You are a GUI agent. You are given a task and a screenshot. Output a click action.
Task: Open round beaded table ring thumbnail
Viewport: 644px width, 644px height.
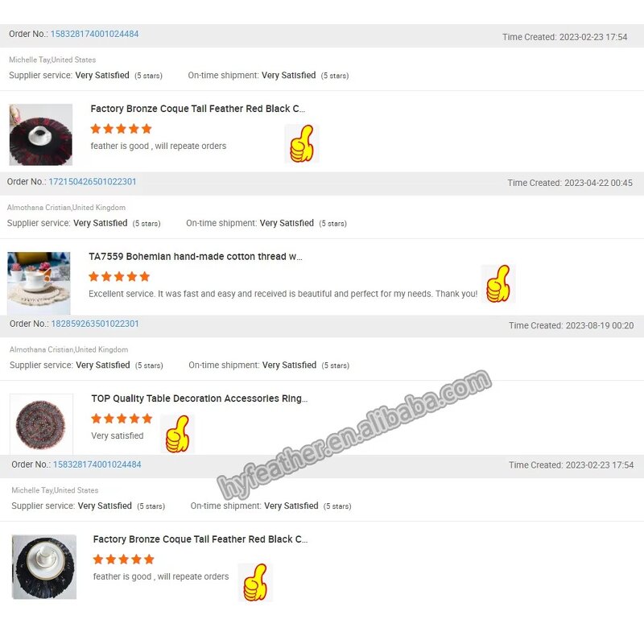(x=41, y=424)
